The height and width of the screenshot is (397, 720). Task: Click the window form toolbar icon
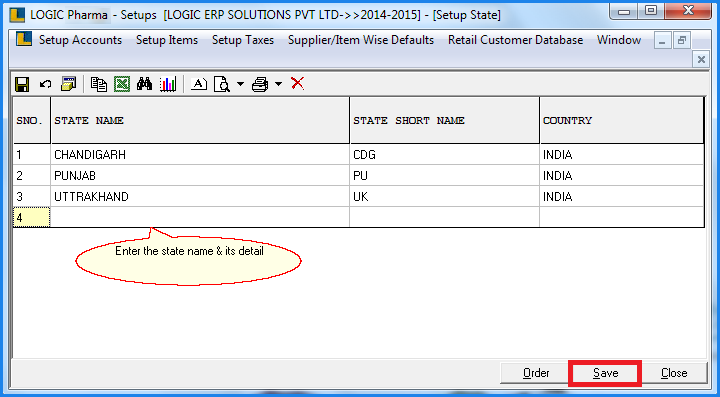tap(68, 84)
